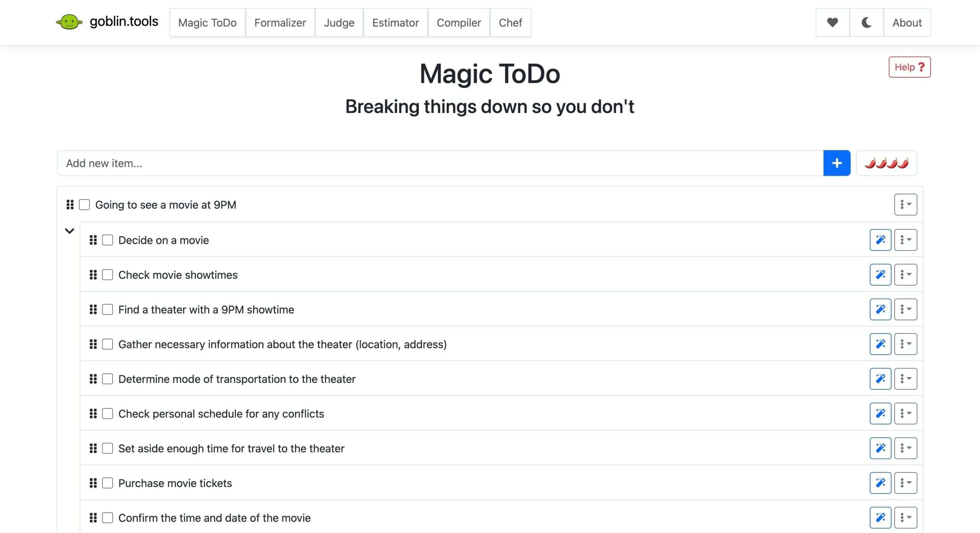Mark Confirm the time and date as done
The width and height of the screenshot is (980, 533).
coord(108,518)
